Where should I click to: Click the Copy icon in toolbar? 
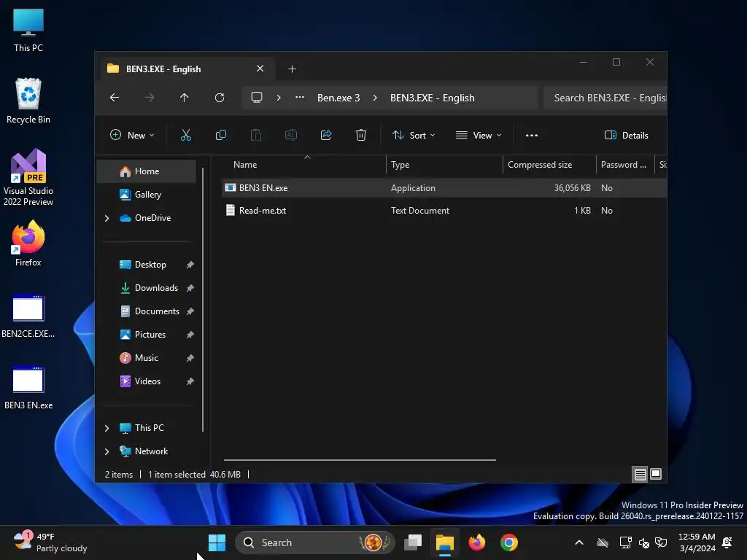[221, 135]
